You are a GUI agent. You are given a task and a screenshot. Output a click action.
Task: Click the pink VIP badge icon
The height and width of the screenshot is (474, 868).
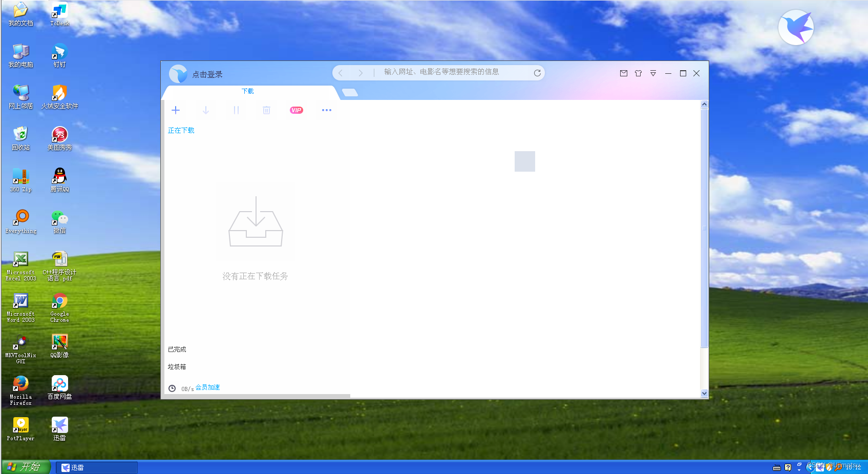point(297,110)
